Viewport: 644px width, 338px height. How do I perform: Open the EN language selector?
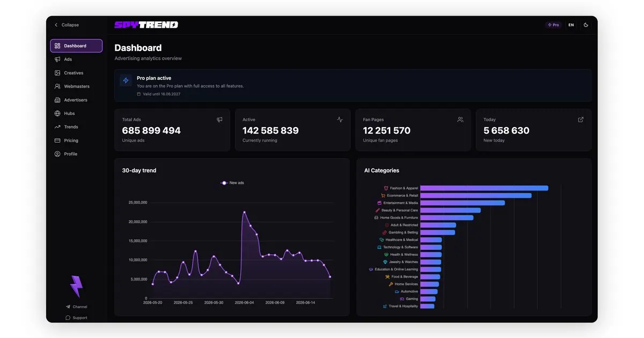[x=571, y=25]
